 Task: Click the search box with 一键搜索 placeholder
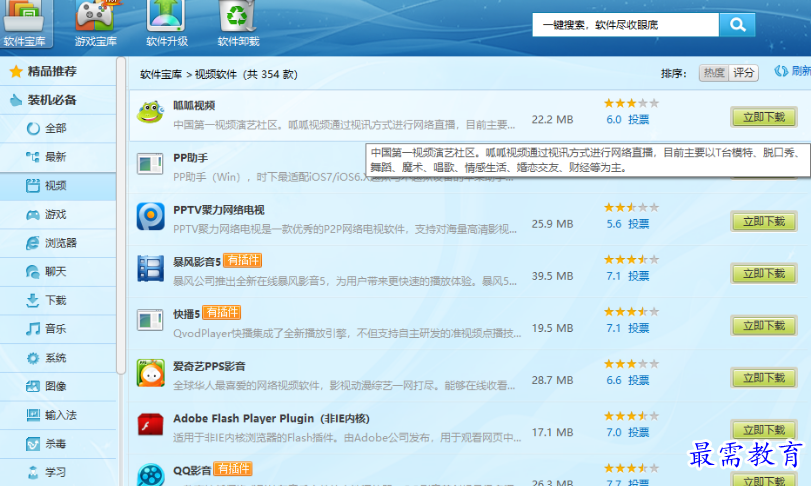pos(625,25)
